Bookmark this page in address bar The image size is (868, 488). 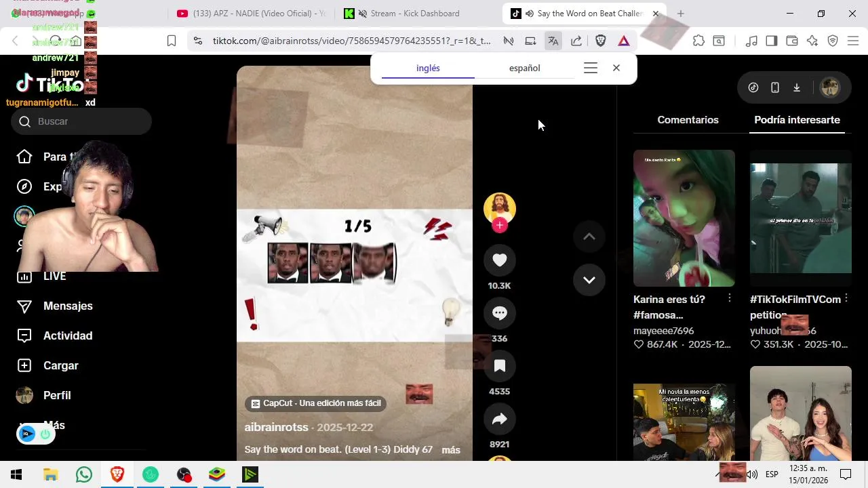(172, 41)
